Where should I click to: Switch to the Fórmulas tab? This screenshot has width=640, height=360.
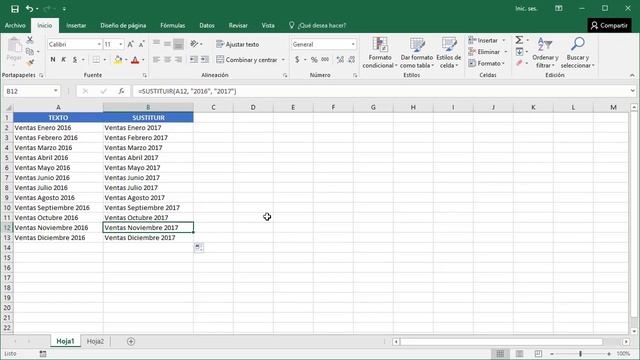(173, 25)
